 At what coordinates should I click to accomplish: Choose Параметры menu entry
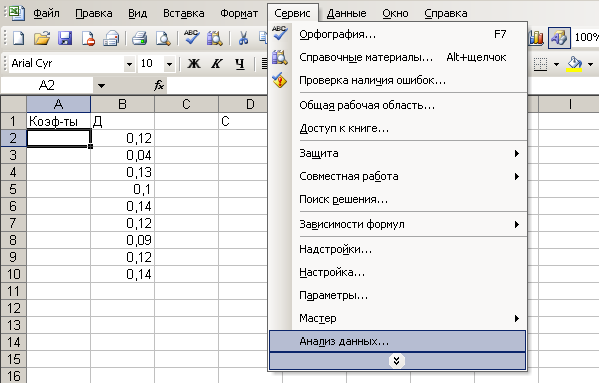coord(397,295)
